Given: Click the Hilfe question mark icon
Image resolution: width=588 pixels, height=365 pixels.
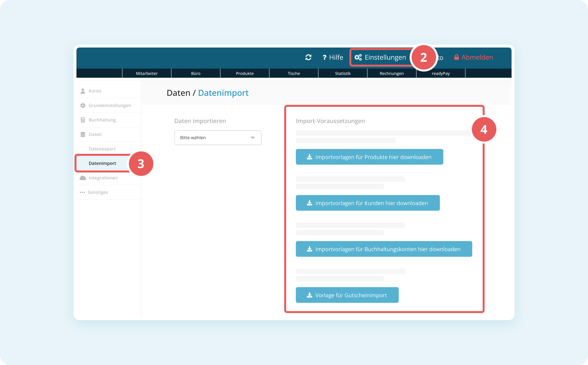Looking at the screenshot, I should (x=324, y=57).
